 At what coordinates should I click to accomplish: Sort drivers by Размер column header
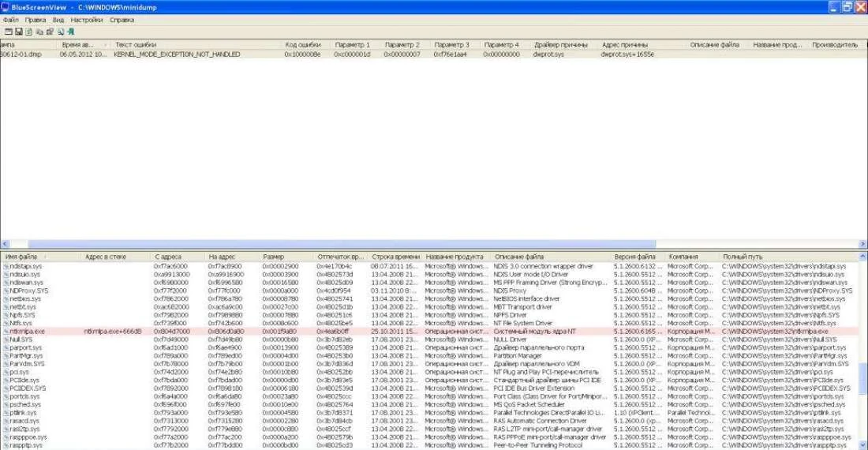coord(286,257)
